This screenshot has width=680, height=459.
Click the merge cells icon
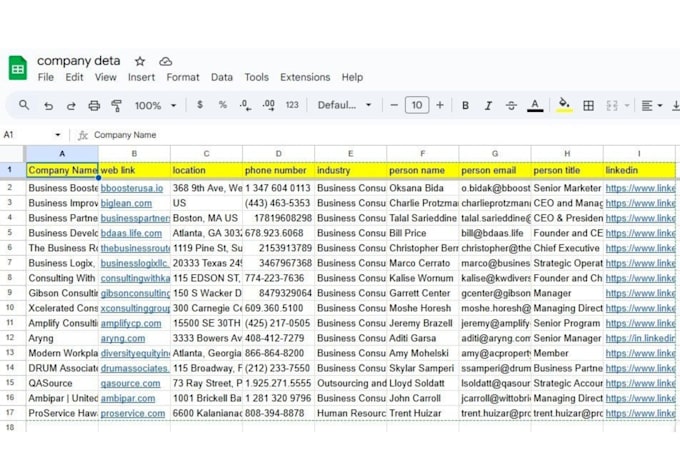click(x=611, y=105)
